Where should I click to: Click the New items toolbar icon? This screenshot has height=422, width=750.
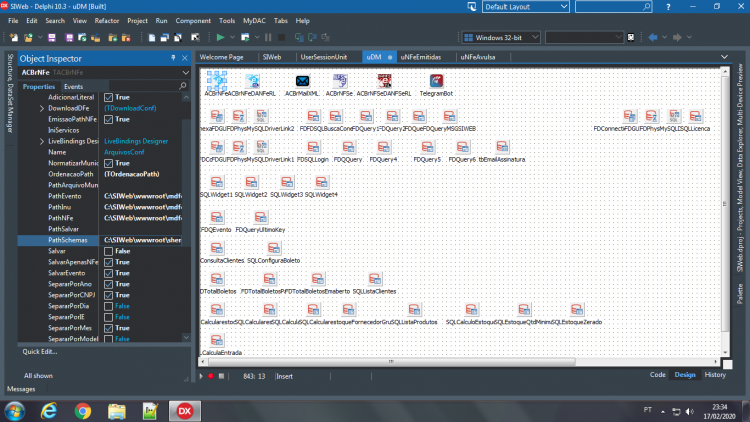pyautogui.click(x=13, y=37)
